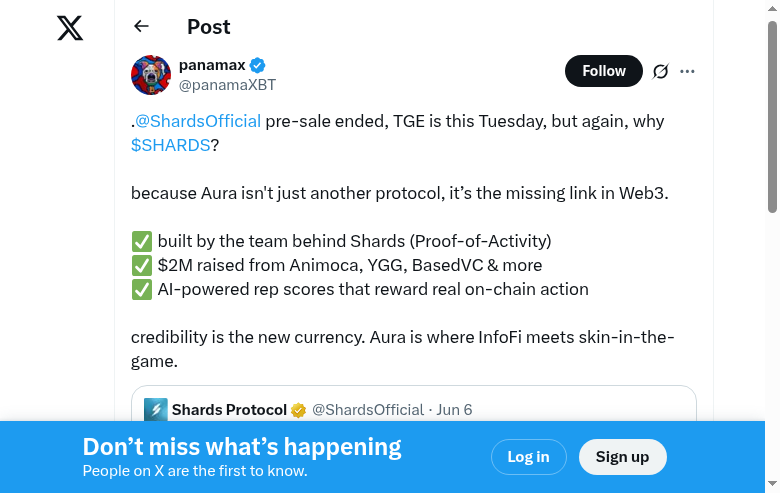Open the Shards Protocol name in the quoted post

coord(229,410)
